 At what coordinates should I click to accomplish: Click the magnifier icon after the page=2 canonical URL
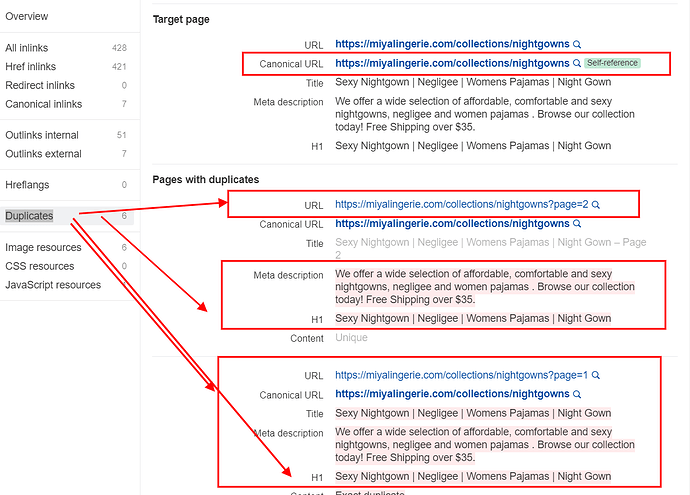click(x=577, y=224)
